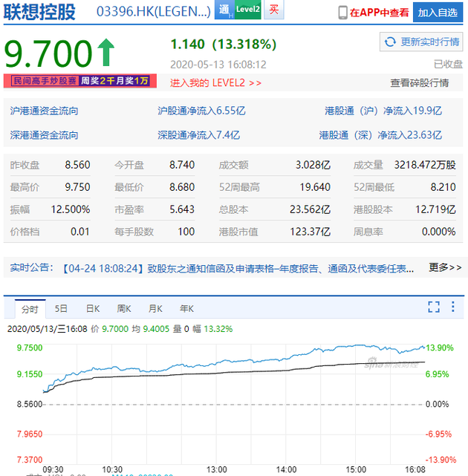Screen dimensions: 468x476
Task: Click 沪股通净流入6.55亿 link
Action: point(201,111)
